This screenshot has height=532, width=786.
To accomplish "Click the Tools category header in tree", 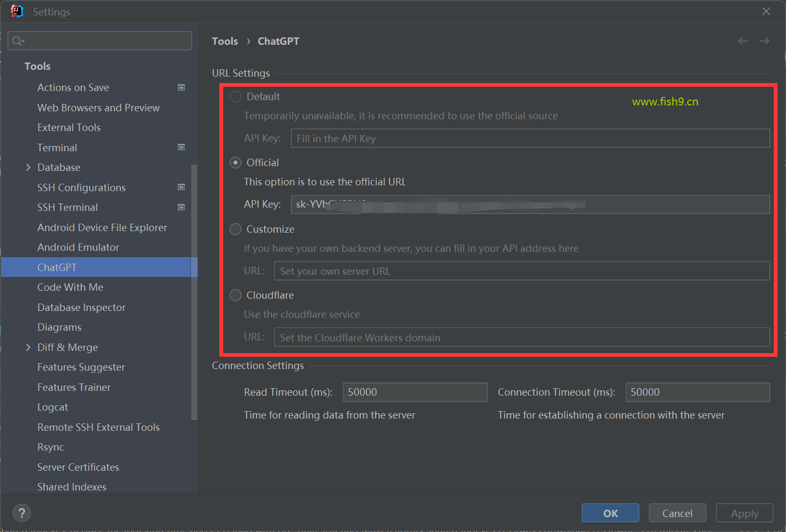I will 37,66.
